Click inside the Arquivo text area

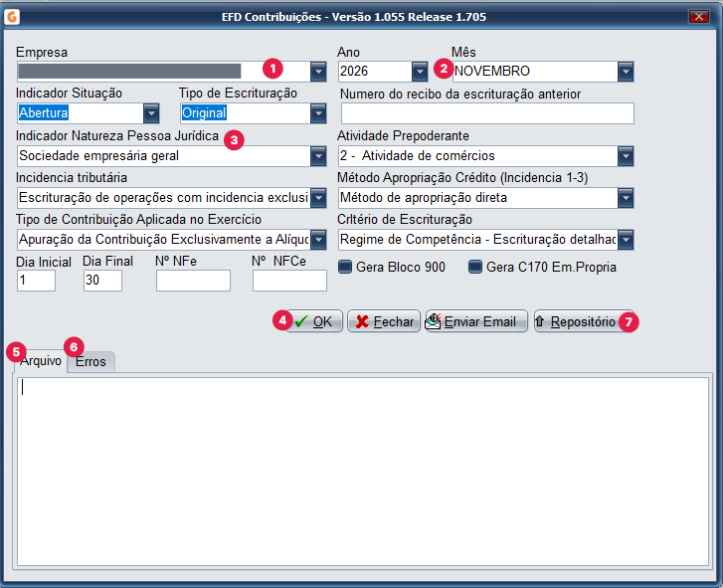coord(363,472)
